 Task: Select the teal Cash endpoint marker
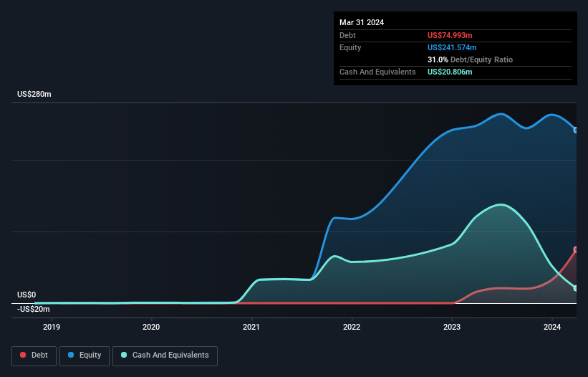coord(576,288)
